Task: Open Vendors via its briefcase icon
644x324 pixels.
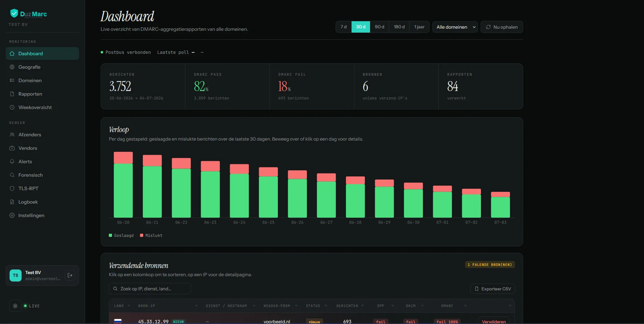Action: (x=12, y=148)
